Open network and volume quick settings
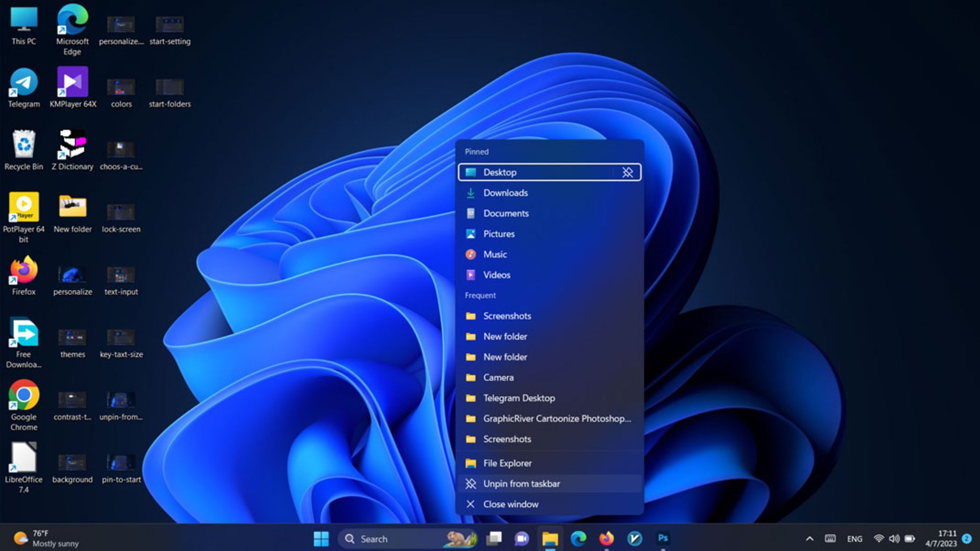 (894, 539)
